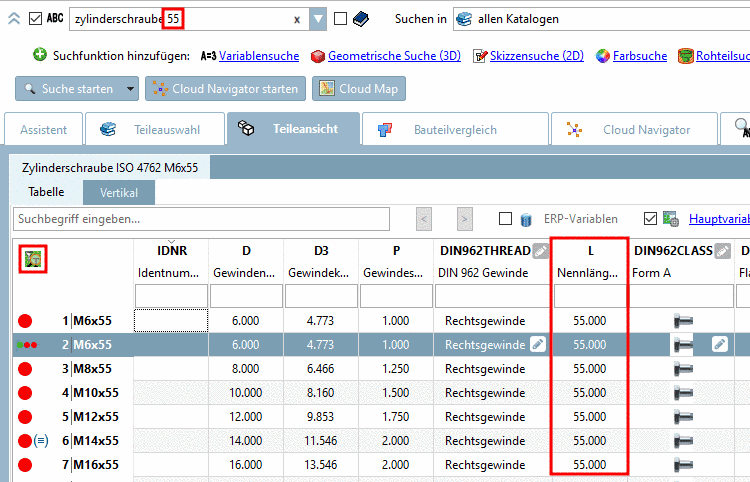Open the Cloud Navigator tab
Image resolution: width=750 pixels, height=482 pixels.
[634, 130]
